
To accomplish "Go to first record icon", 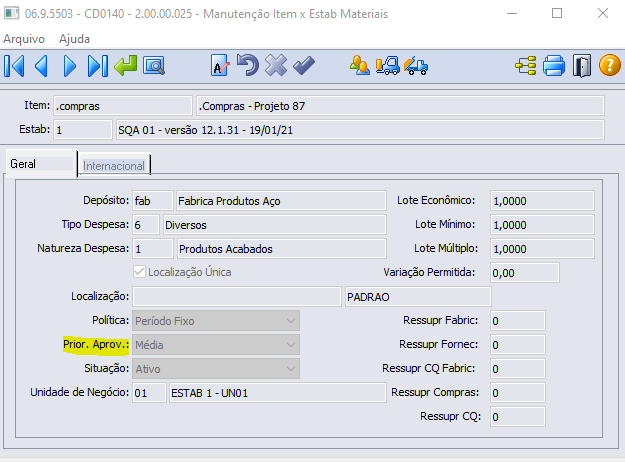I will tap(14, 66).
